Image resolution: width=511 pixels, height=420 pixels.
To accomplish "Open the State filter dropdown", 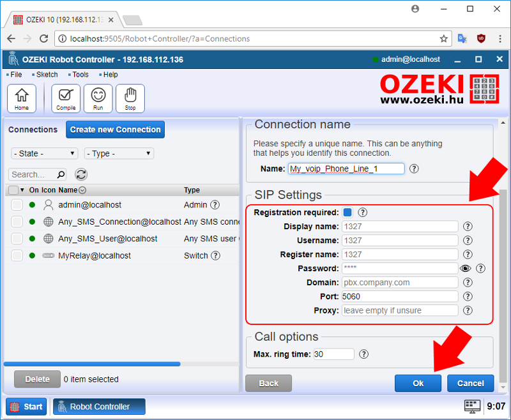I will click(44, 153).
